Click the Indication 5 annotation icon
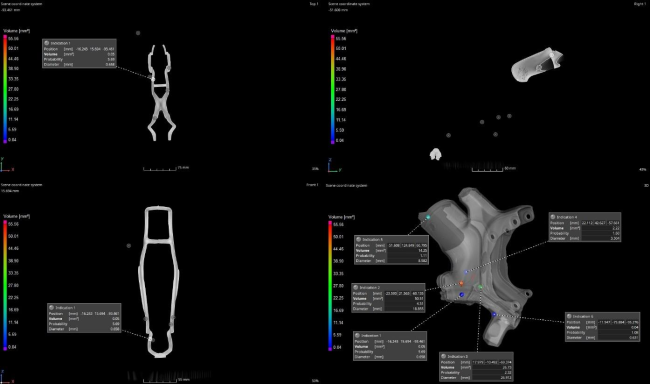The width and height of the screenshot is (650, 384). pyautogui.click(x=359, y=239)
